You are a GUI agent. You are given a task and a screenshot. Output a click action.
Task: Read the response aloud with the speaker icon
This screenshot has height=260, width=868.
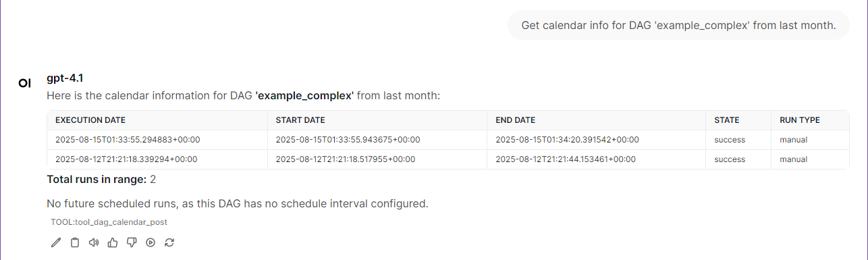(x=94, y=242)
